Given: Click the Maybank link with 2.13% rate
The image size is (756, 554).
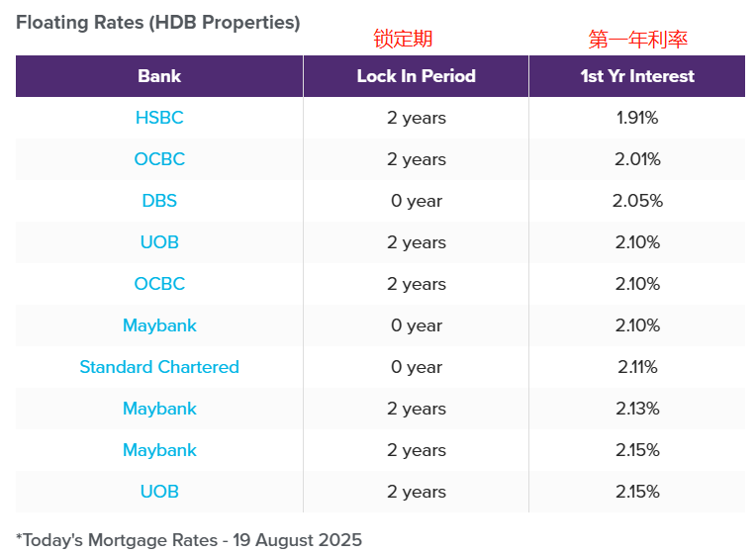Looking at the screenshot, I should point(159,409).
